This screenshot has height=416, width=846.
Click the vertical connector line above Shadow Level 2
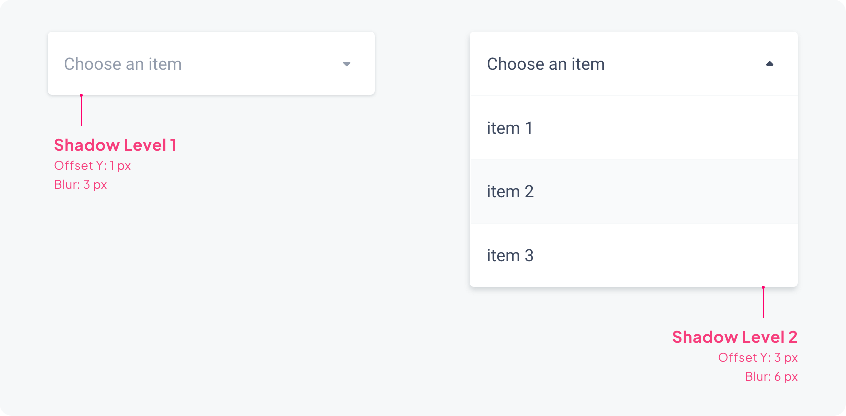[x=763, y=304]
